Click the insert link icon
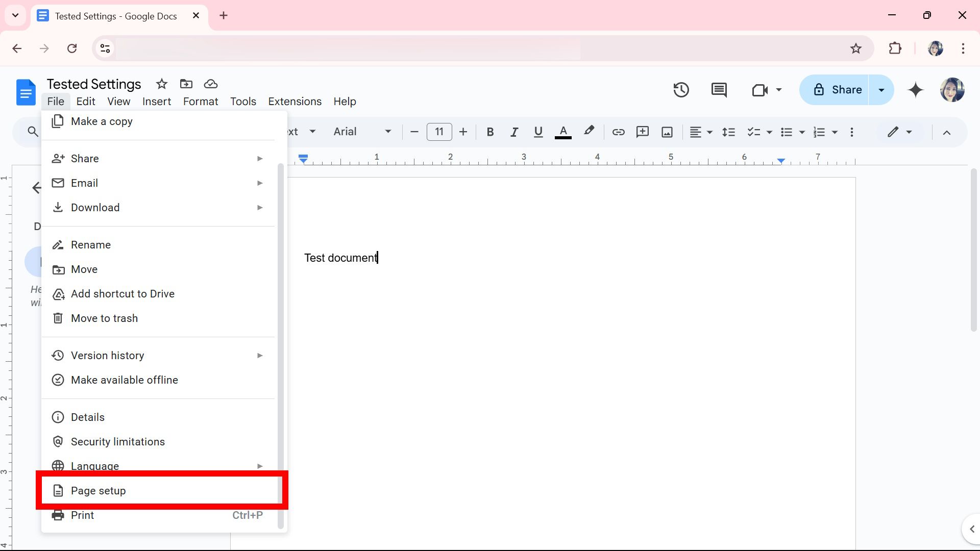Screen dimensions: 980x551 click(x=618, y=132)
